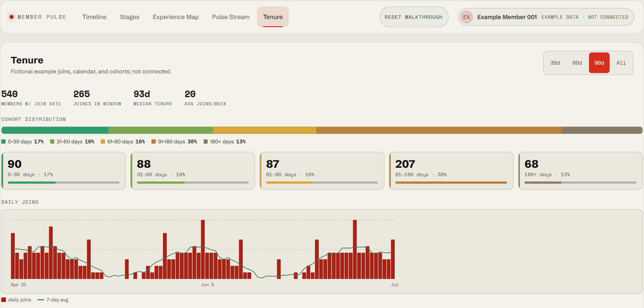
Task: Click the Reset Walkthrough button
Action: 414,17
